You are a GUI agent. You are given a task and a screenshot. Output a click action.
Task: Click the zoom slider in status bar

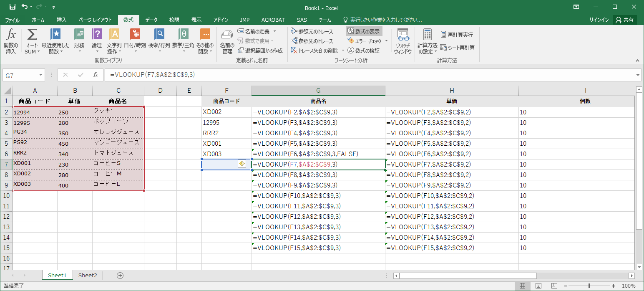pyautogui.click(x=589, y=286)
